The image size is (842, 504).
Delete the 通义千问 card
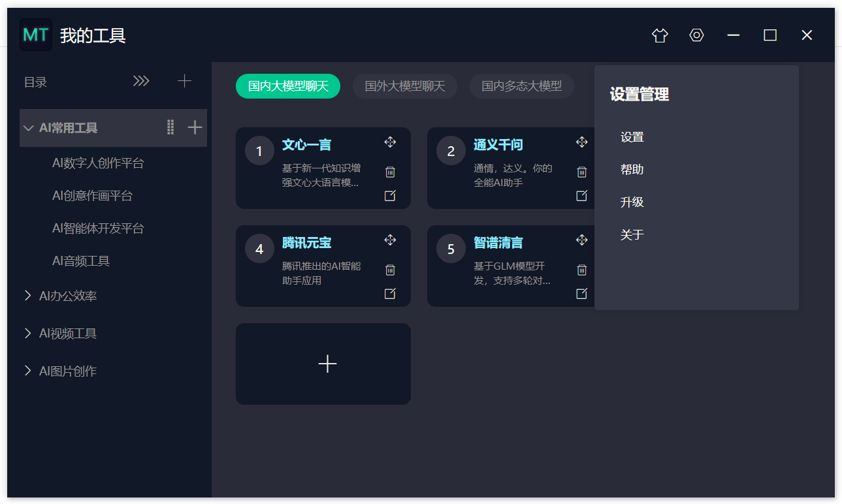pos(582,172)
